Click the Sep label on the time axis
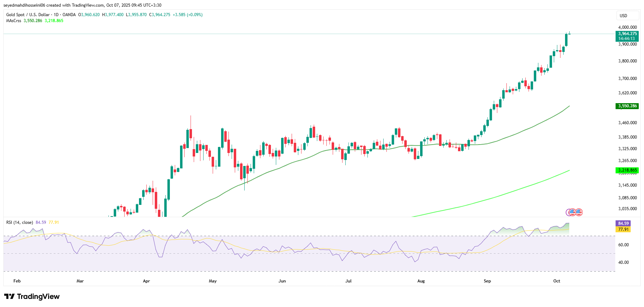644x307 pixels. point(487,281)
